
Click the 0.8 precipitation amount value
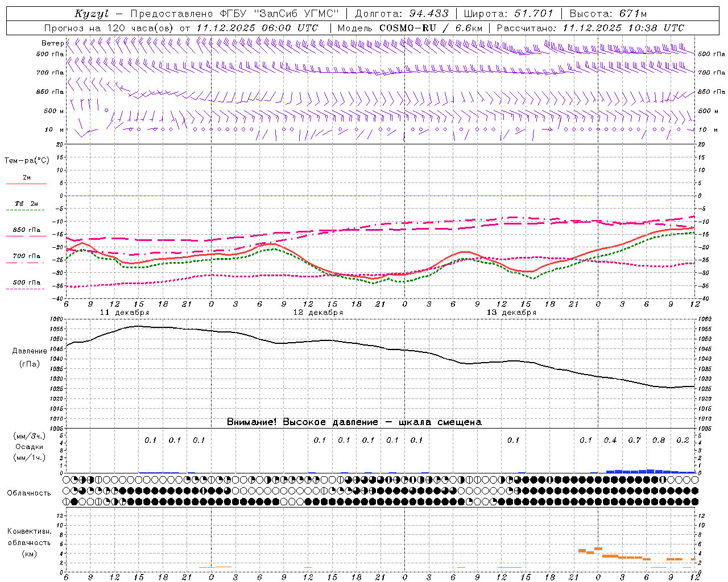tap(658, 440)
